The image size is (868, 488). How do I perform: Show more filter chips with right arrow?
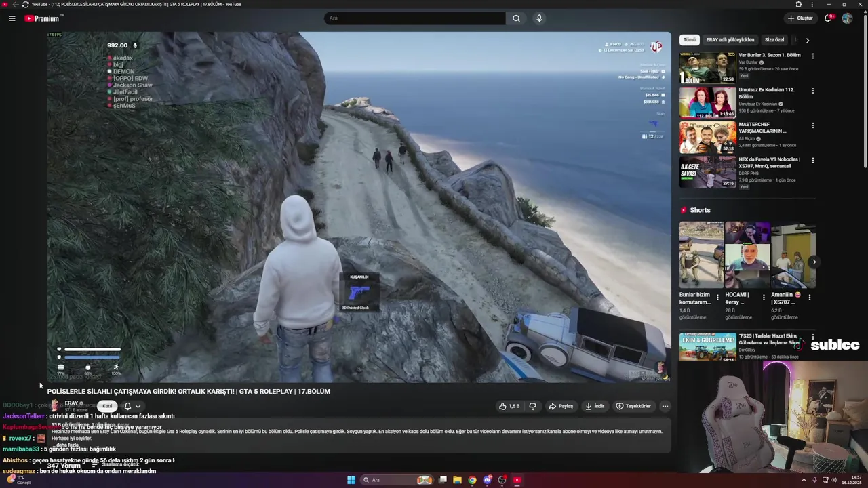coord(807,40)
